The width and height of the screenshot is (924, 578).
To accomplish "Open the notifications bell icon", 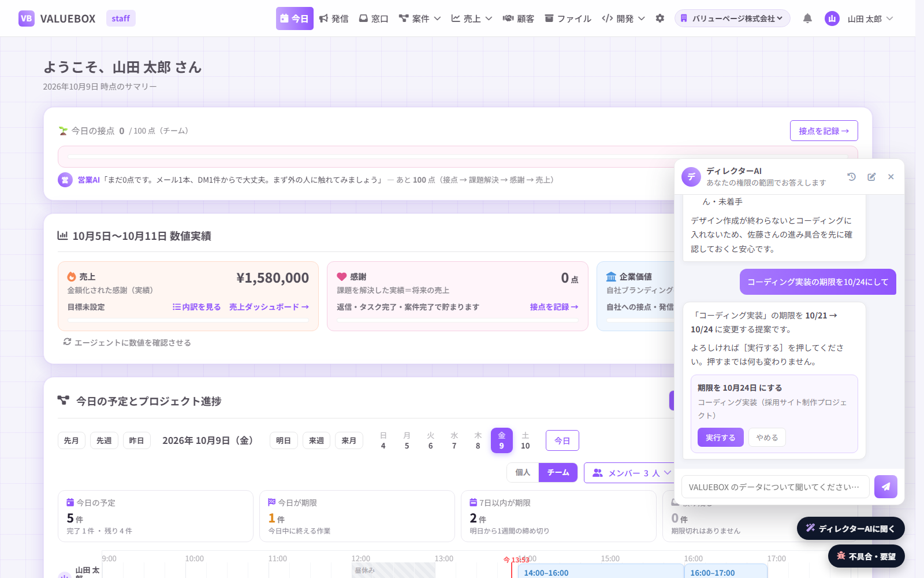I will pos(807,18).
